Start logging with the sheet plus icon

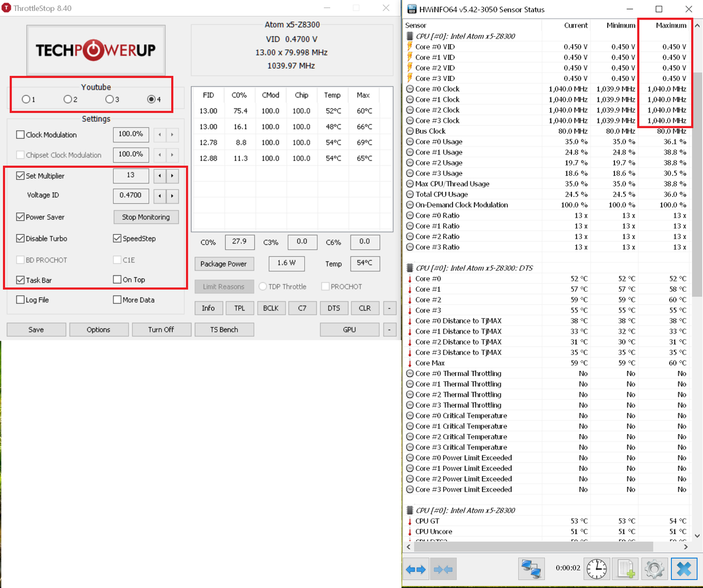coord(625,568)
